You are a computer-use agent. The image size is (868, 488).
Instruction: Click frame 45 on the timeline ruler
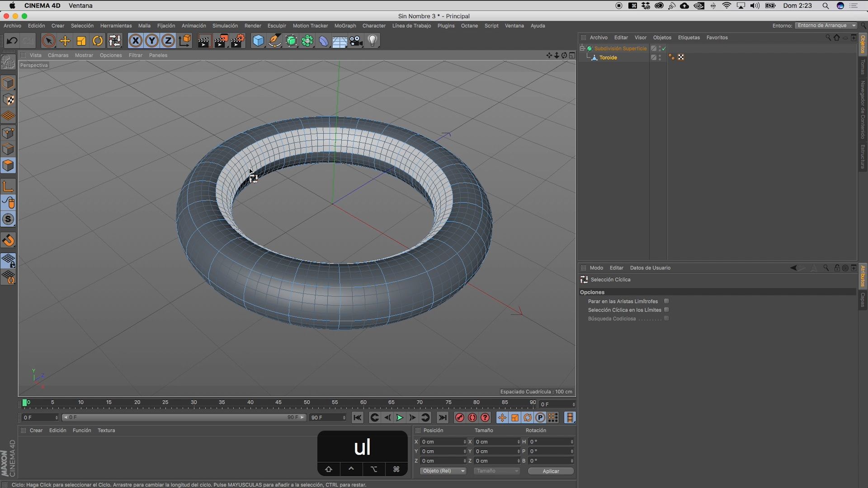(278, 403)
